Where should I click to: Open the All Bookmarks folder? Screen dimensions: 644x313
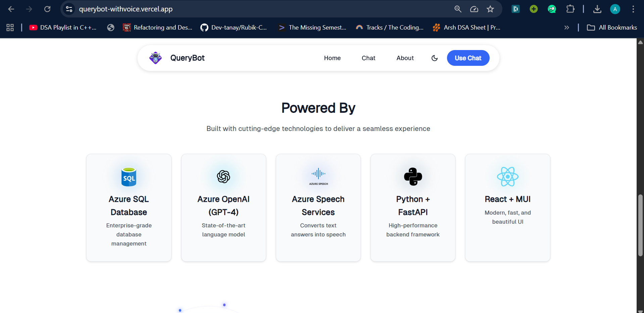click(x=612, y=28)
